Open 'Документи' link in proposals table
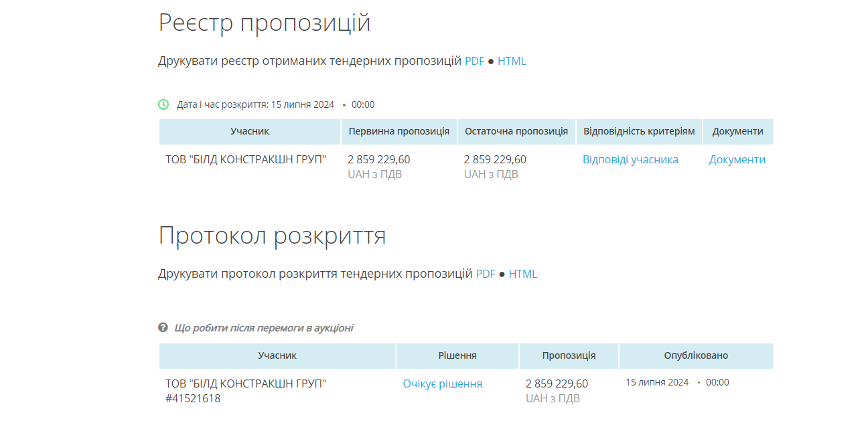Viewport: 868px width, 423px height. (x=737, y=159)
